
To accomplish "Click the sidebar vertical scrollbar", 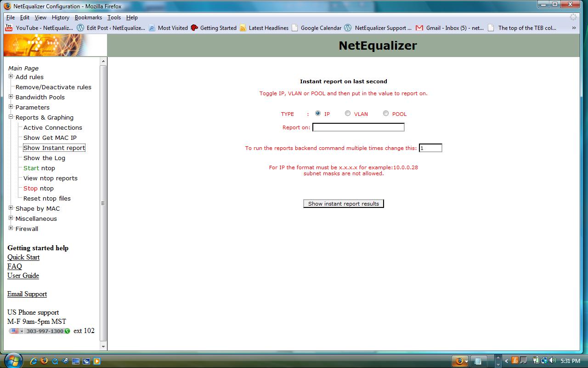I will click(103, 202).
